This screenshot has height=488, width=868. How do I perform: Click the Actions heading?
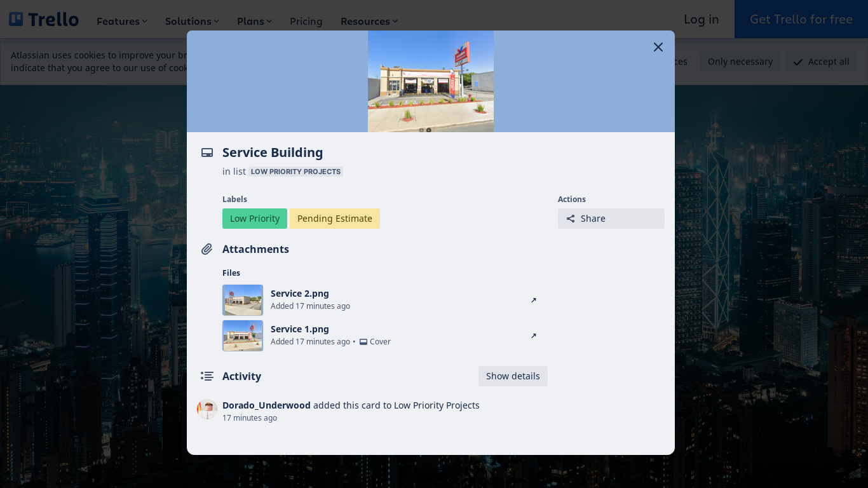(572, 200)
